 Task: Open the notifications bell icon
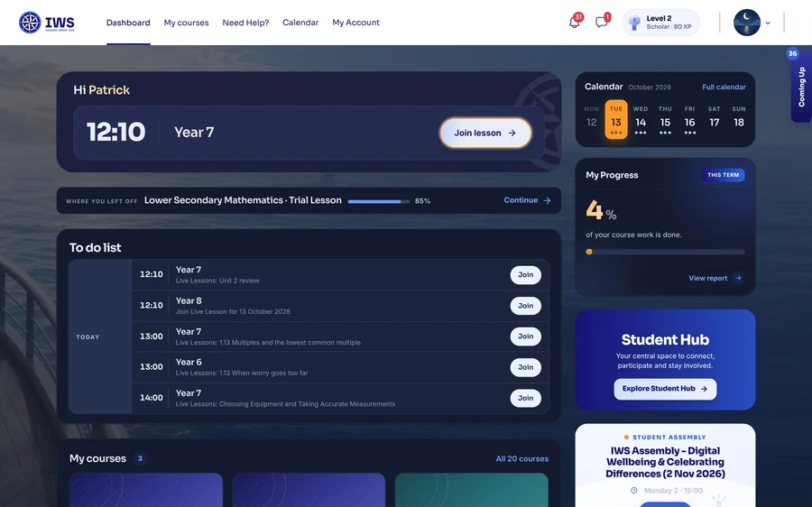[x=575, y=23]
